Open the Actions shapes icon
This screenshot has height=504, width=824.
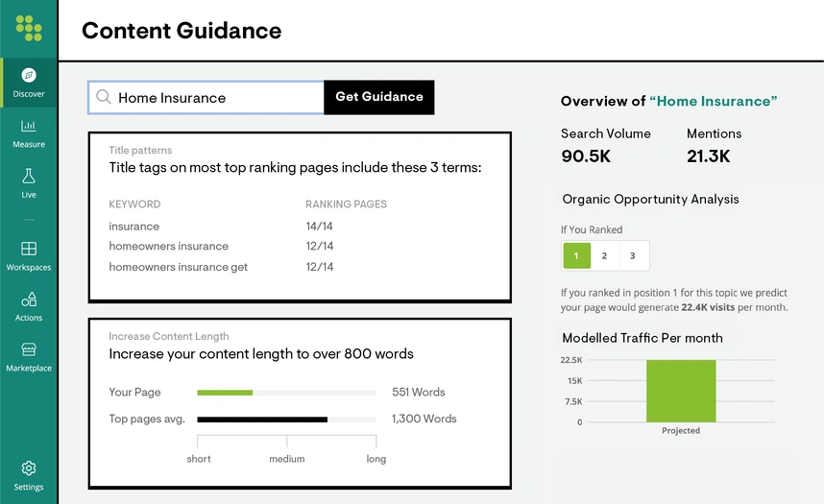(29, 299)
